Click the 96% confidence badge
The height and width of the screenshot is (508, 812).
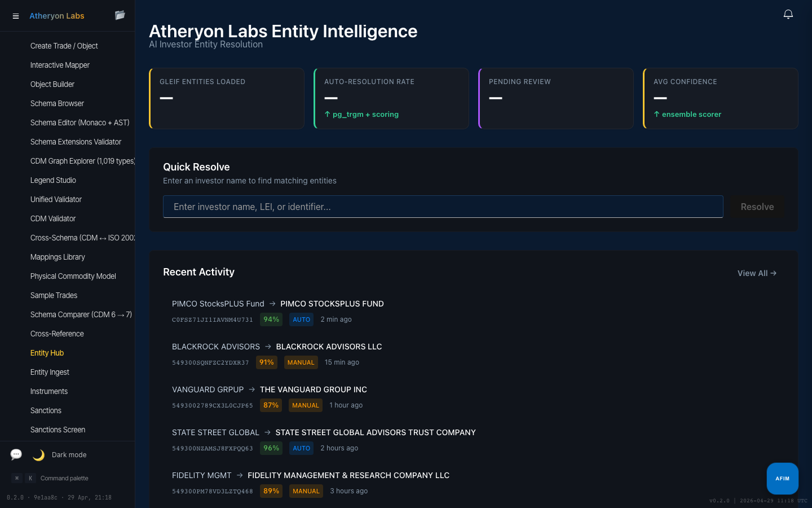271,448
